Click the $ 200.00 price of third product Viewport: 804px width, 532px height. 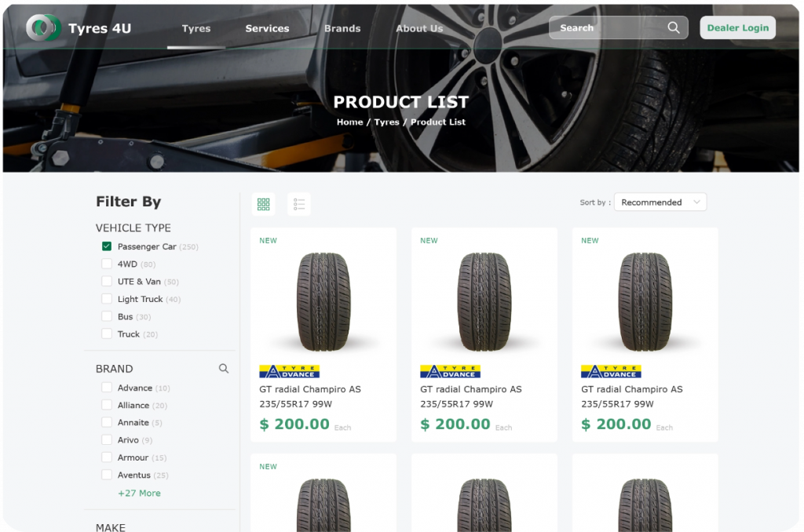pos(616,425)
